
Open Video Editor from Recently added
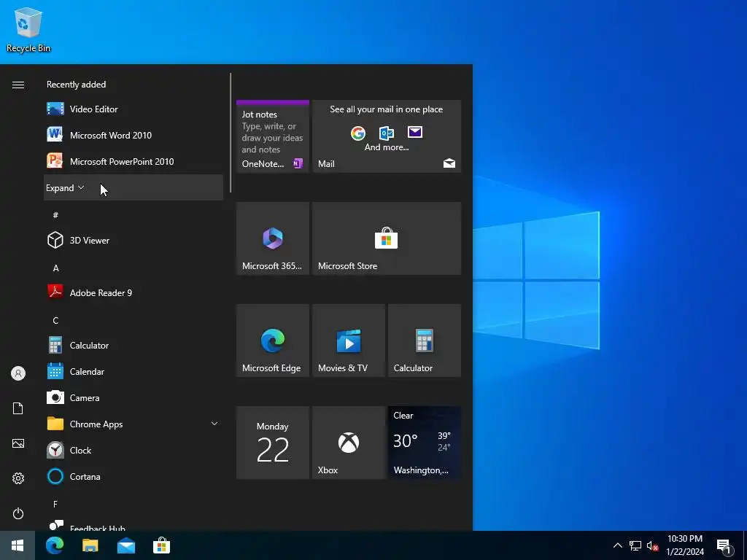[133, 109]
